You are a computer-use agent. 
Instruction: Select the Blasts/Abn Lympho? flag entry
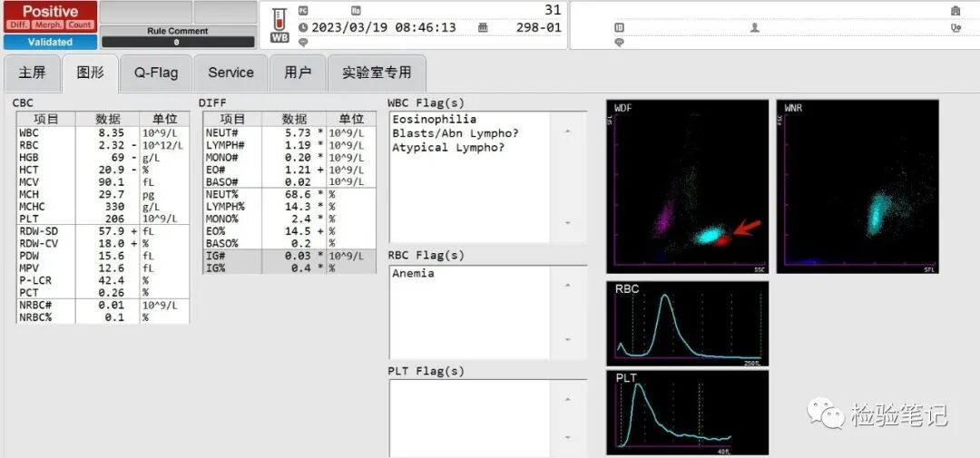[456, 133]
